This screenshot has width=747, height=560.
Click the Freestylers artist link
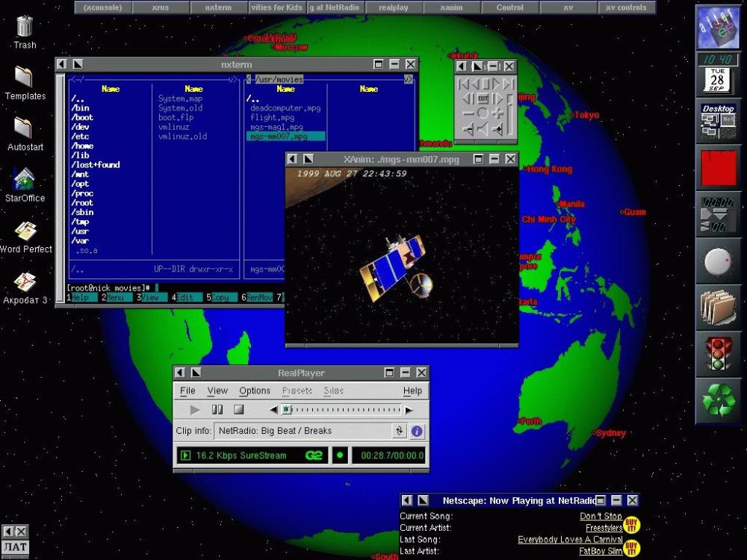tap(604, 528)
